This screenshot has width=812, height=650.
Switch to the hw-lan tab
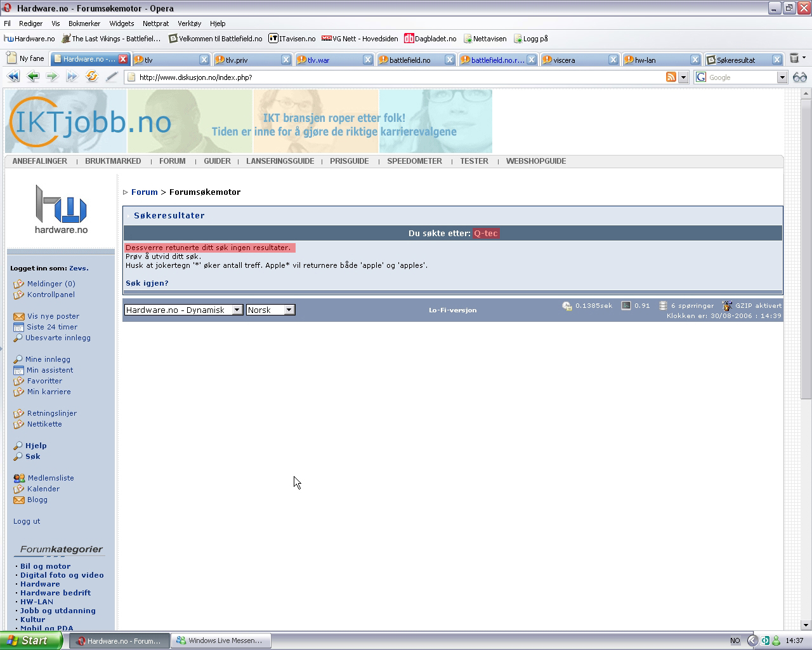click(x=661, y=60)
